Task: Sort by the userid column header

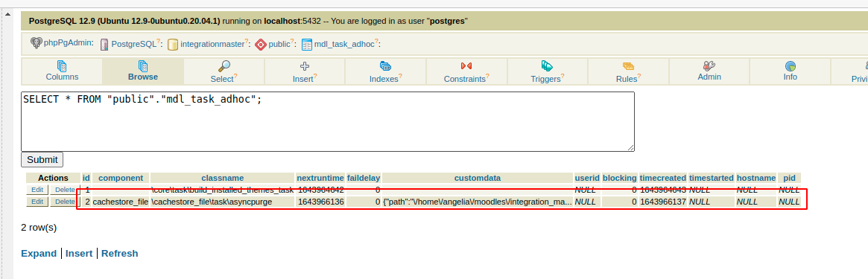Action: click(x=587, y=178)
